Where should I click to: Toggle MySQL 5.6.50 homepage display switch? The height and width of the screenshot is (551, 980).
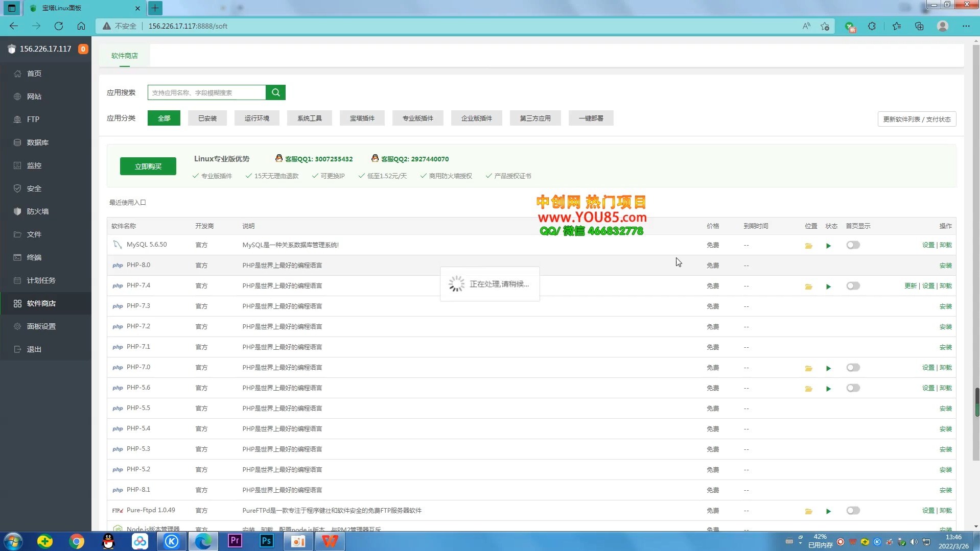click(853, 245)
